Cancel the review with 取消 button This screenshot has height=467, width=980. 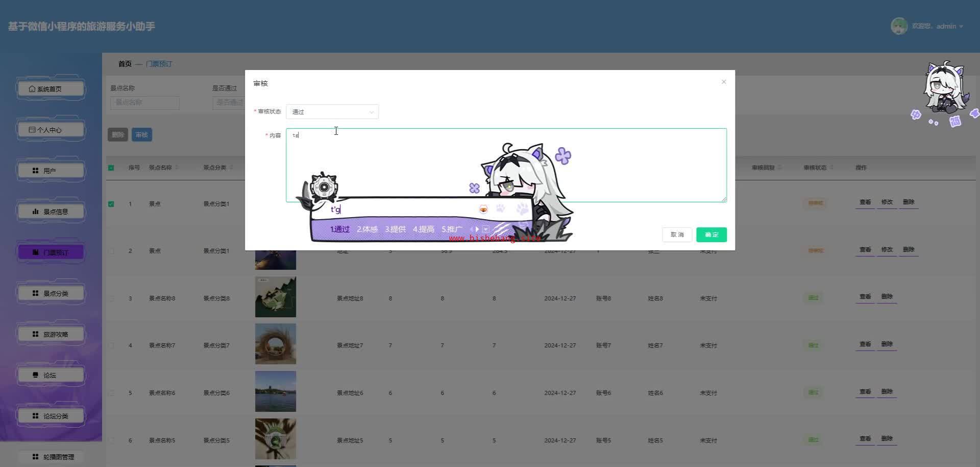[677, 235]
